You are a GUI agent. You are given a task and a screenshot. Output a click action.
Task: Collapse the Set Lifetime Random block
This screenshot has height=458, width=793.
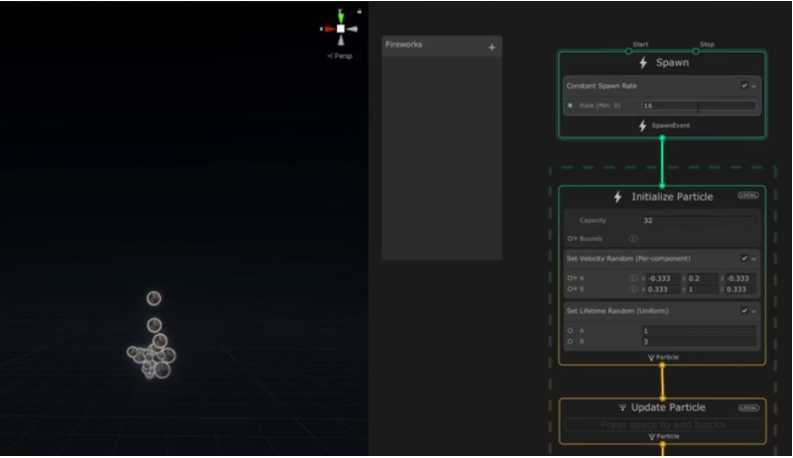click(754, 311)
